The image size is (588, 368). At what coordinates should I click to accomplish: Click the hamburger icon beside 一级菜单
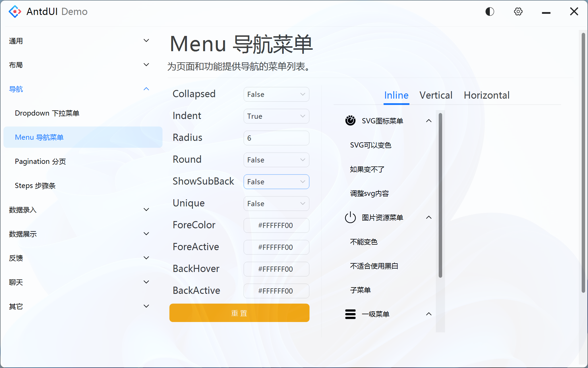pos(350,314)
